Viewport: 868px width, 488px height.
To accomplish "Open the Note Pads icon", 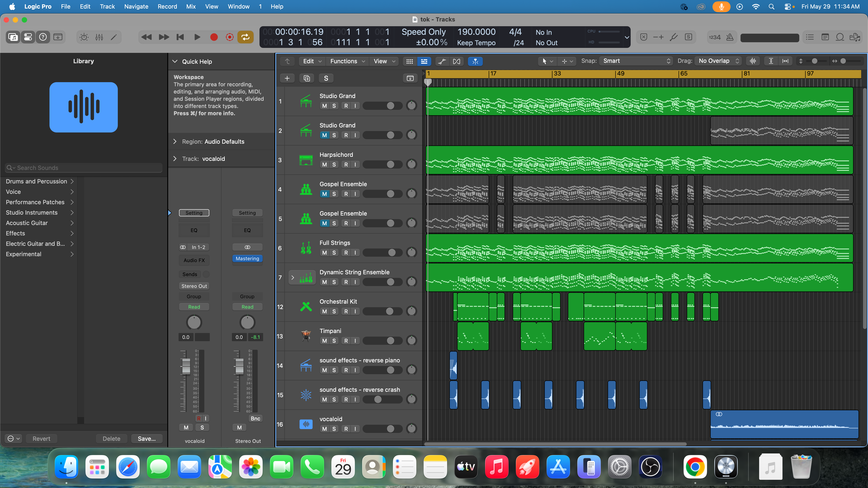I will 825,37.
